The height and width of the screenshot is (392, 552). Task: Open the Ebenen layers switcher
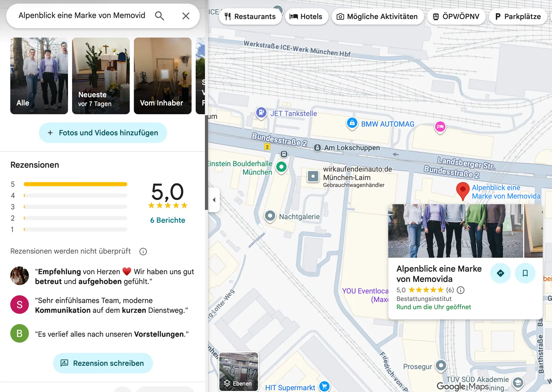coord(239,372)
